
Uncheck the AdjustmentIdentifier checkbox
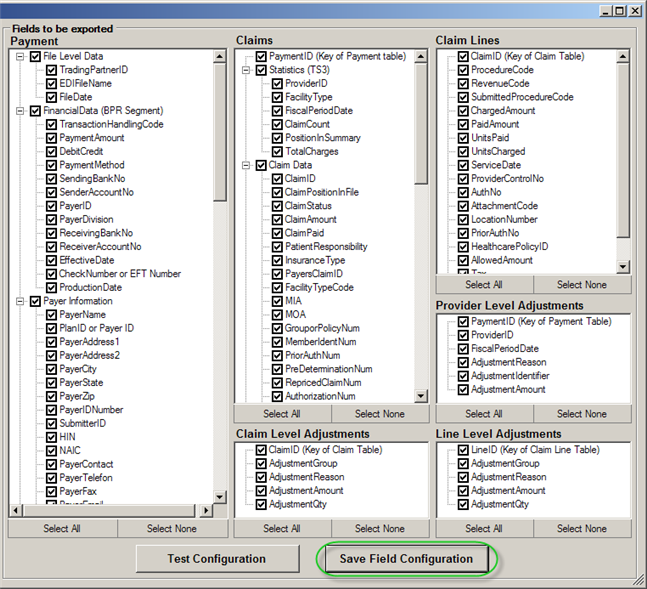tap(463, 376)
